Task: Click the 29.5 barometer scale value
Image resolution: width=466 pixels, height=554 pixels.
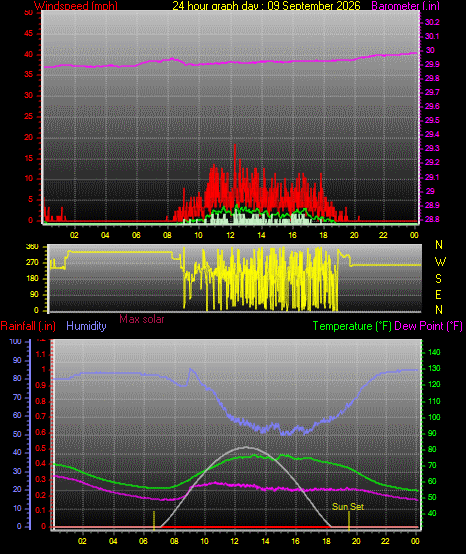Action: point(432,120)
